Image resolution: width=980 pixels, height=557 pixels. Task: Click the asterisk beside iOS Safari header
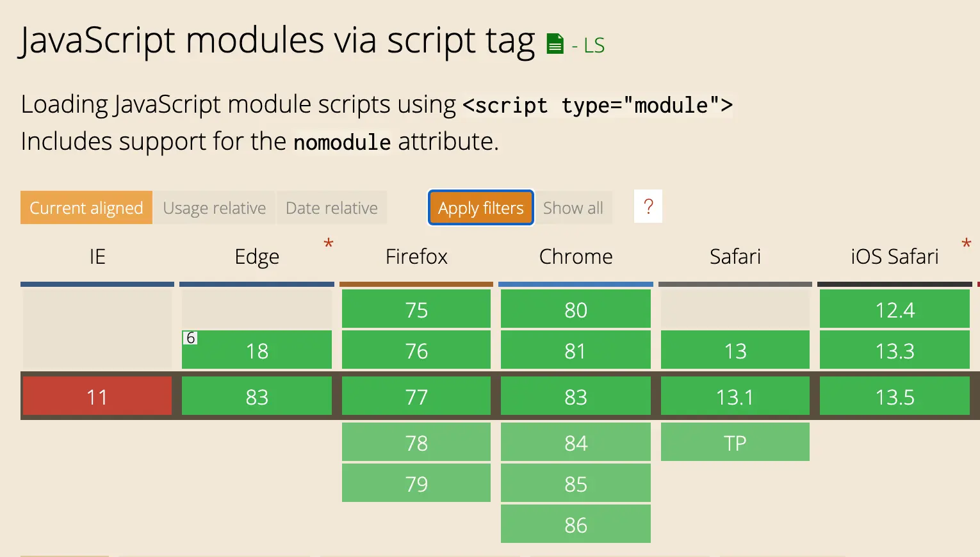[966, 244]
